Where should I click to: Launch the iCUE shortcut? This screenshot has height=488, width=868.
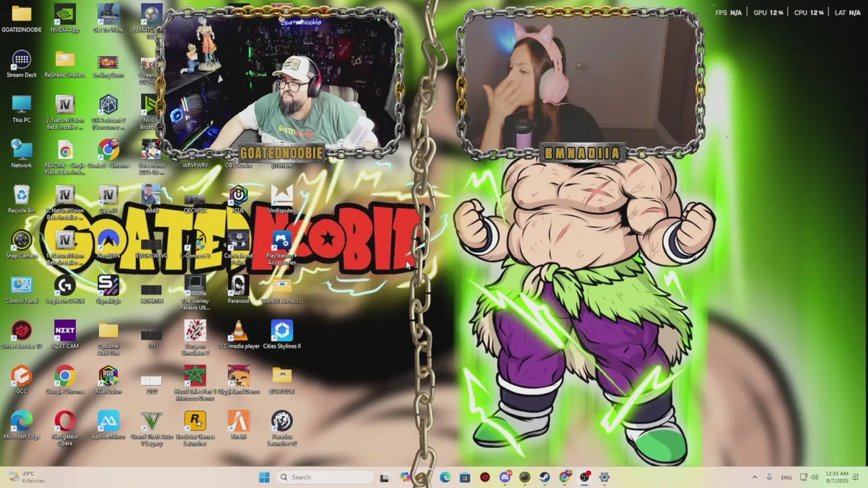238,199
